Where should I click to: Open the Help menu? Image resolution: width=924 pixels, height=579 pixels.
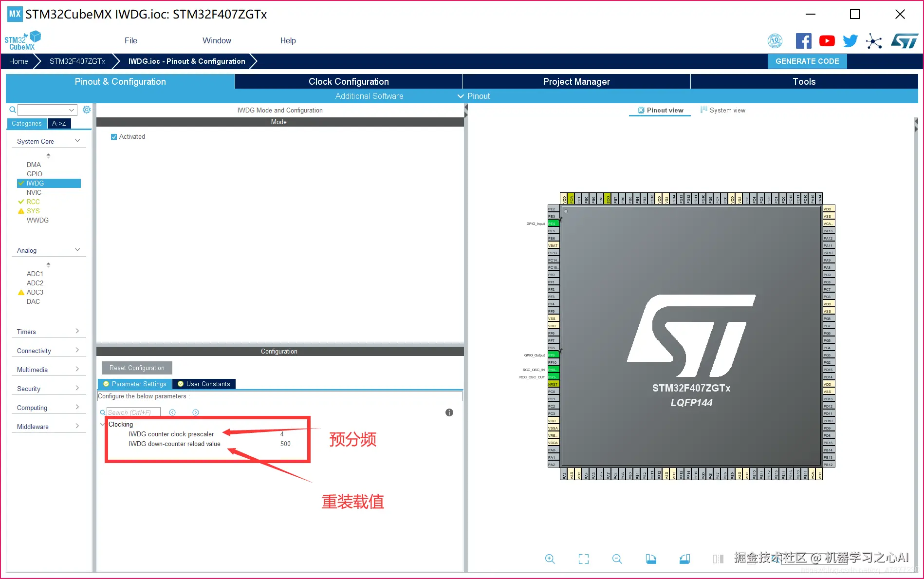288,40
